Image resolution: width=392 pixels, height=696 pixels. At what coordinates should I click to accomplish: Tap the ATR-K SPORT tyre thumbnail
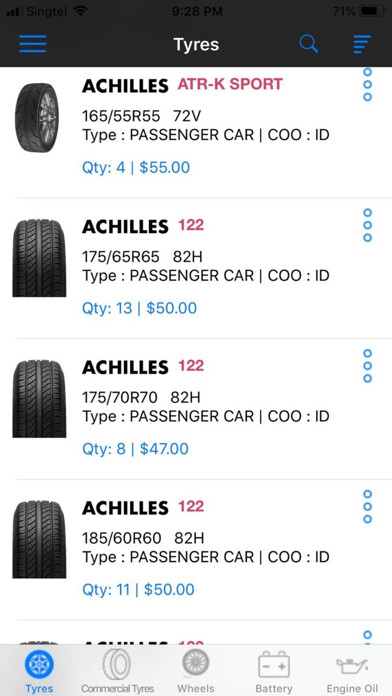(37, 118)
